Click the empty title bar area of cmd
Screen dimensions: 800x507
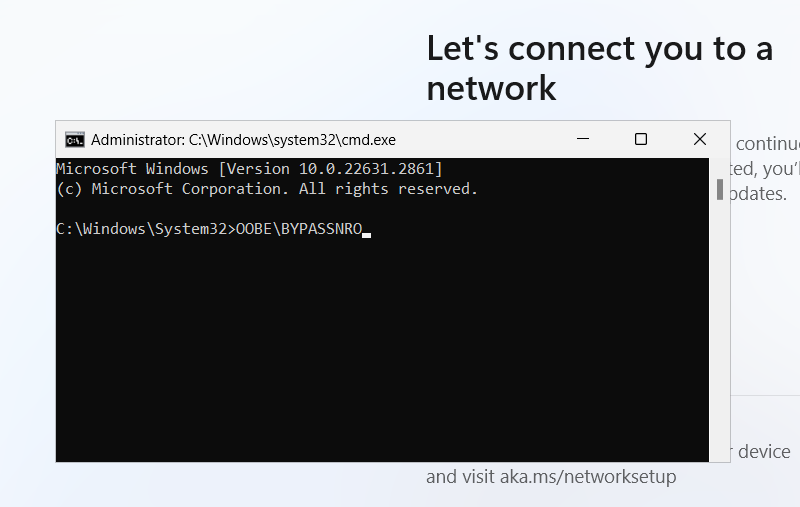[x=480, y=139]
